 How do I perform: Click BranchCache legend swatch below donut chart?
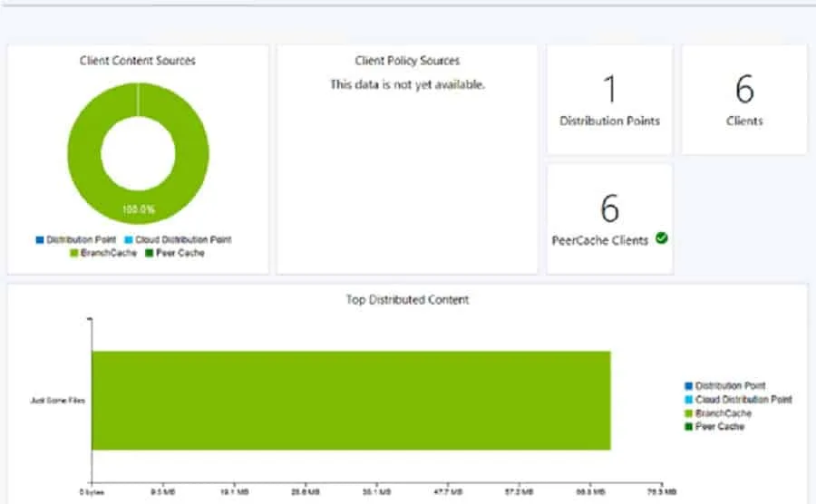click(x=73, y=254)
